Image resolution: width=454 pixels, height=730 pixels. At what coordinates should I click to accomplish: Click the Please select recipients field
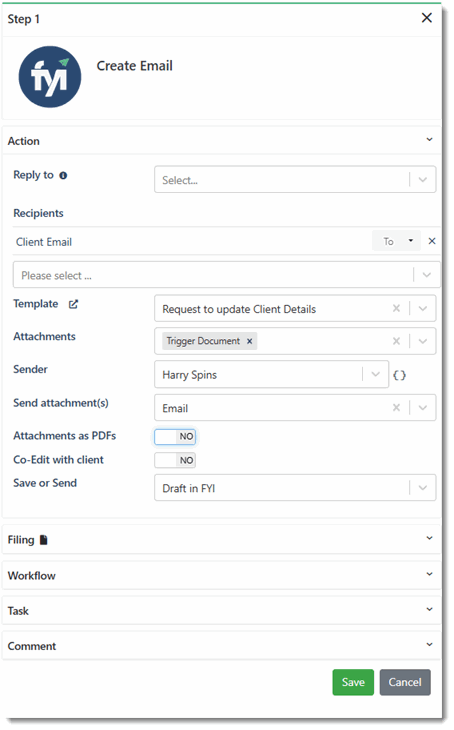[226, 275]
